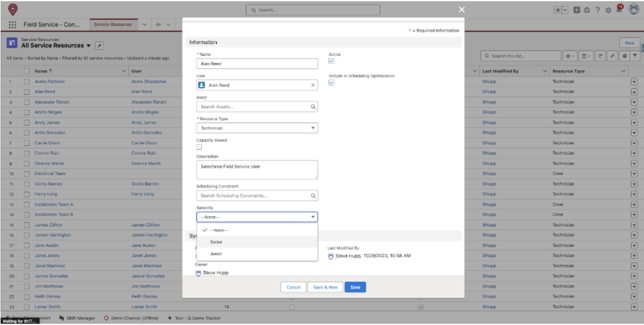Open the filter funnel icon

point(635,56)
